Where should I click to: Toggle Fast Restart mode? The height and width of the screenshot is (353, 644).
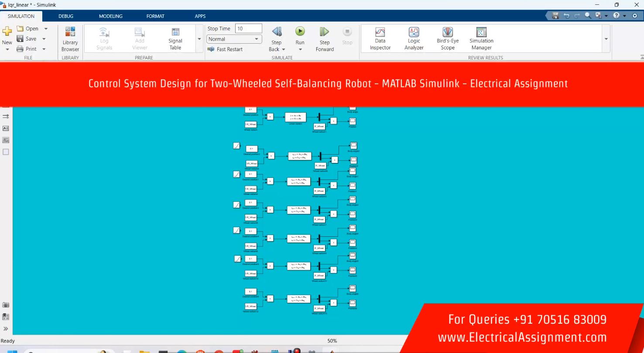coord(225,49)
